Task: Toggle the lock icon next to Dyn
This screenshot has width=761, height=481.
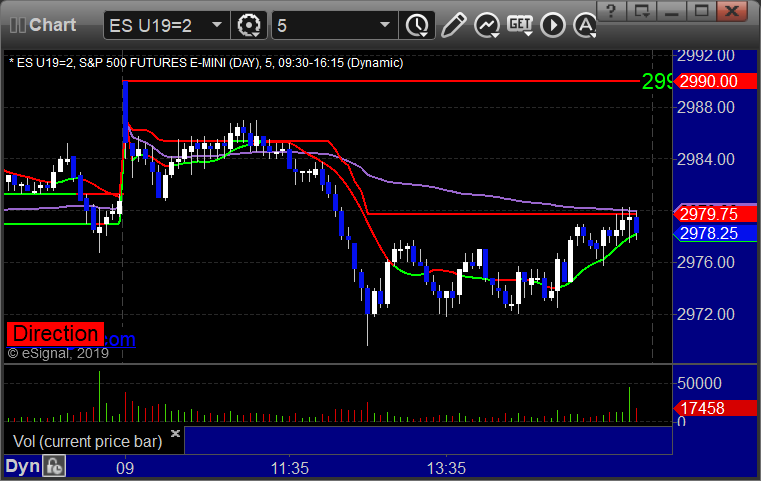Action: coord(54,466)
